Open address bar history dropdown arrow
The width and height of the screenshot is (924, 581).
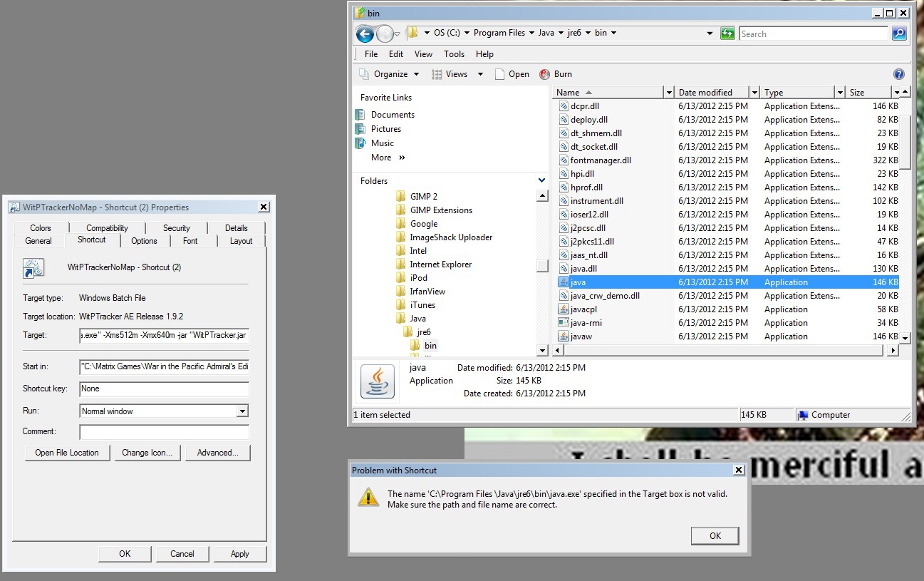pos(710,34)
